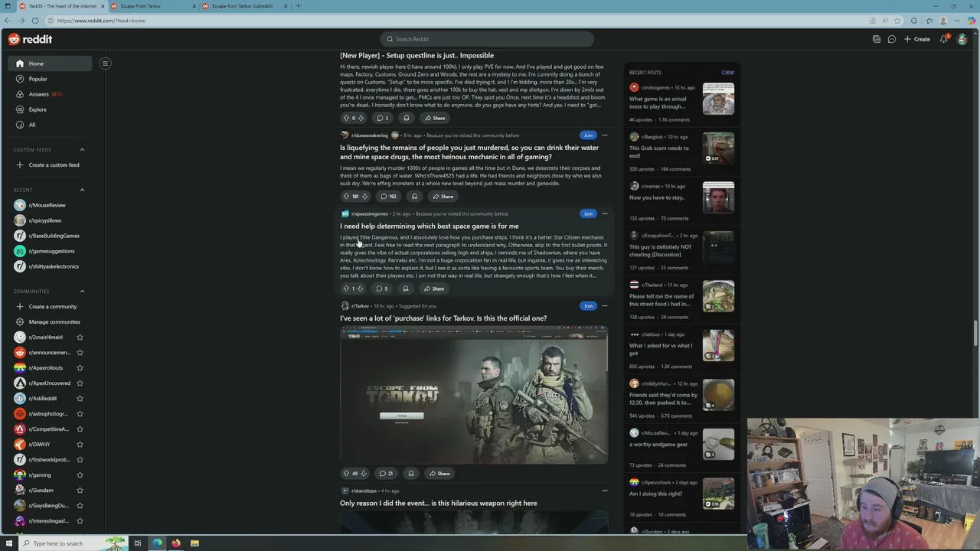Focus the Search Reddit field

tap(487, 39)
